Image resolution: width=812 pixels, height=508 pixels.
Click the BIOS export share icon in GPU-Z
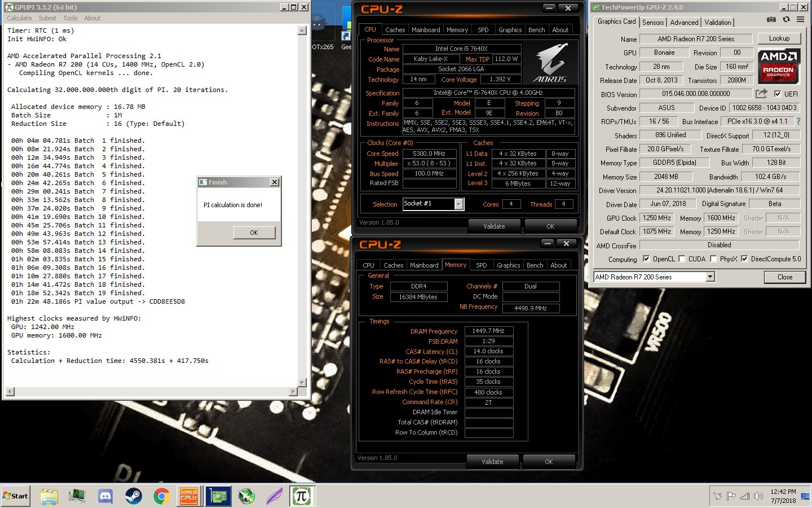click(762, 93)
